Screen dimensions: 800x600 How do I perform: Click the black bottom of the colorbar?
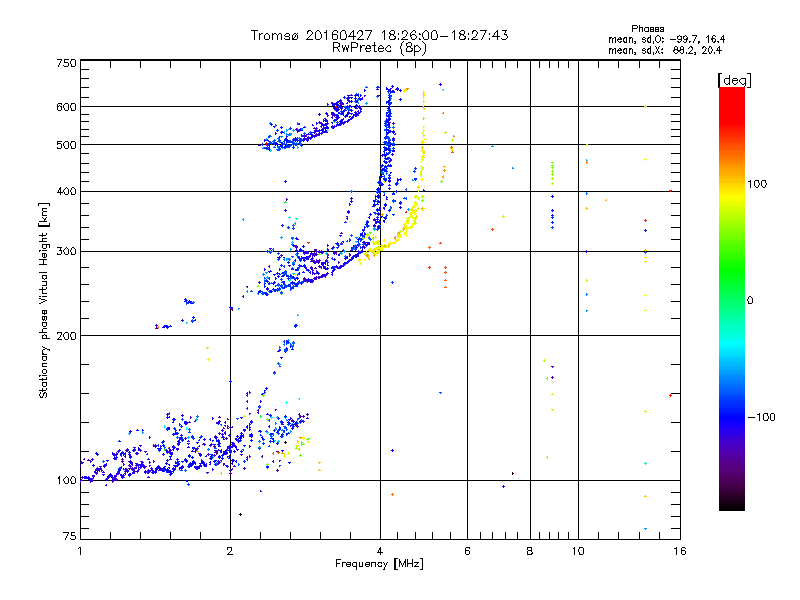point(732,503)
